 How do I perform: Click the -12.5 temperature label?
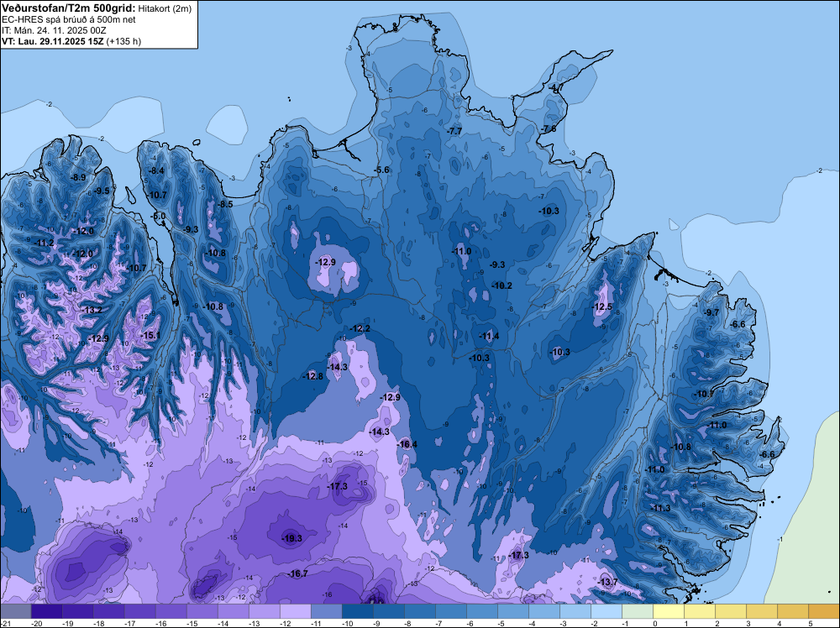pyautogui.click(x=602, y=306)
